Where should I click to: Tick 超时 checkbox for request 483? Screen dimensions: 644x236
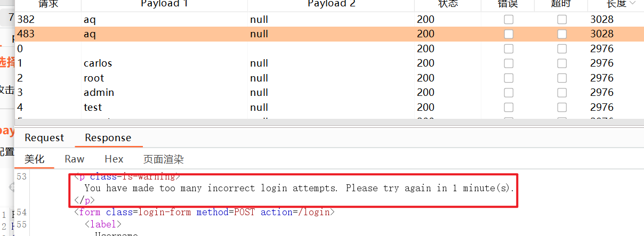click(562, 34)
